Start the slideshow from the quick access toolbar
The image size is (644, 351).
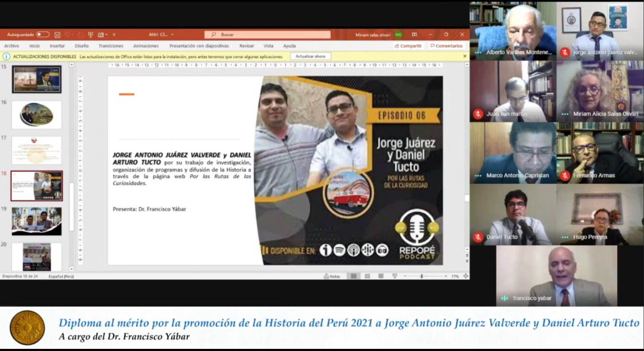90,35
